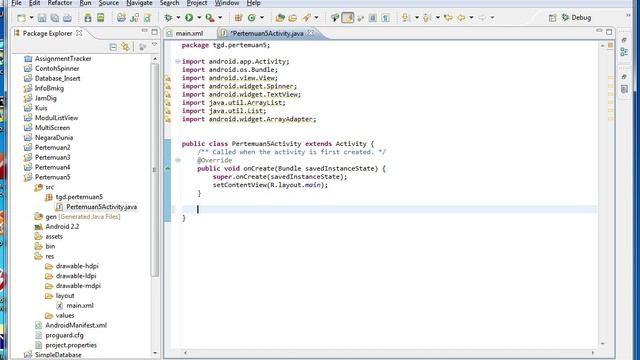
Task: Close the Pertemuan5Activity.java editor tab
Action: 311,33
